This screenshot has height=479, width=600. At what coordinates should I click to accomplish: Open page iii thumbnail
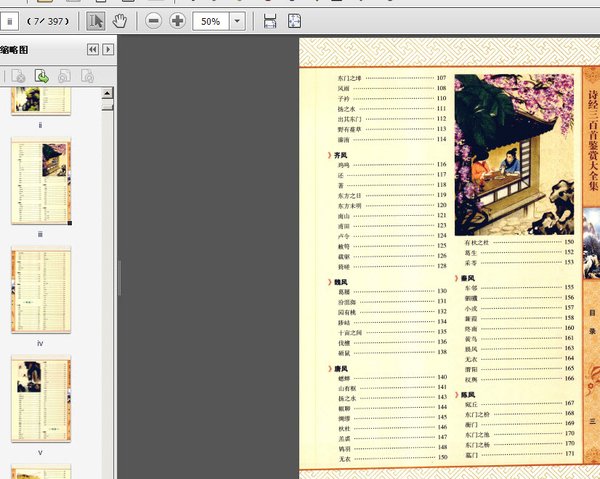point(40,181)
